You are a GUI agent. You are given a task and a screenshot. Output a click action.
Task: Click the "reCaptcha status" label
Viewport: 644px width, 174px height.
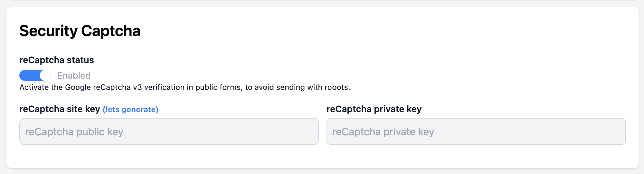pos(57,60)
